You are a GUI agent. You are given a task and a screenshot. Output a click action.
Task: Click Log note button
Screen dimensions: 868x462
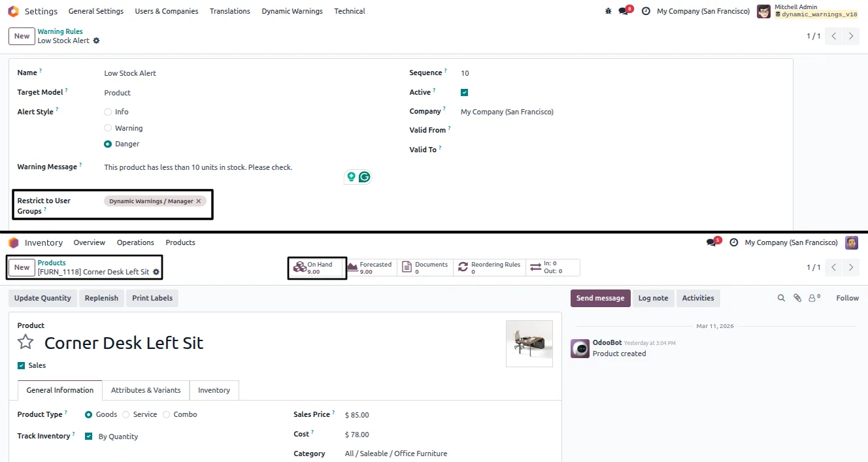(x=653, y=298)
